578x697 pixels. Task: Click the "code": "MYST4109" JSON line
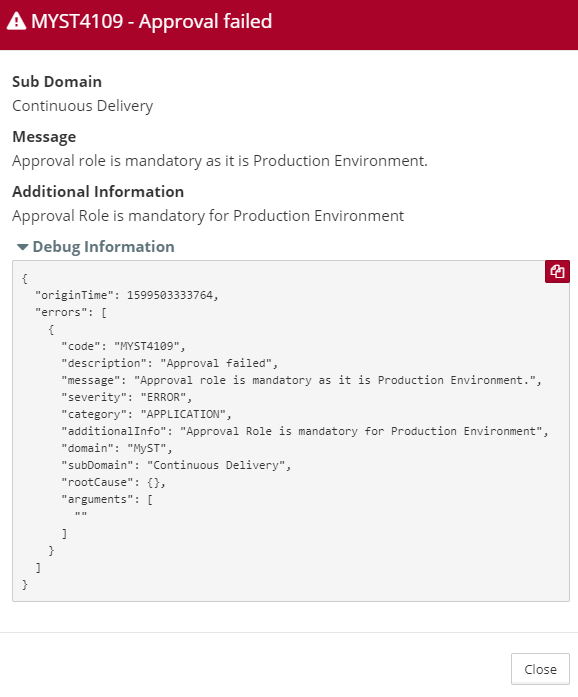point(123,346)
